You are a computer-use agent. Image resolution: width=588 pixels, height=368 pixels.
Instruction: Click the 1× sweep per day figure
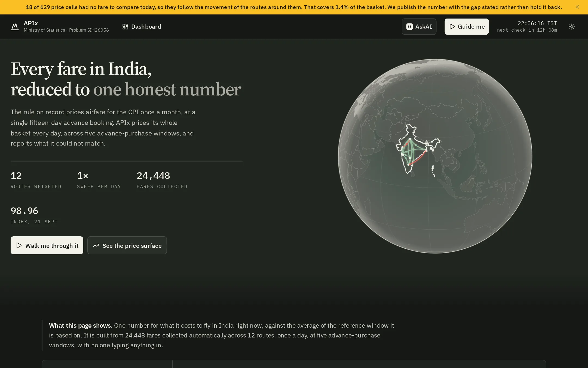point(82,176)
